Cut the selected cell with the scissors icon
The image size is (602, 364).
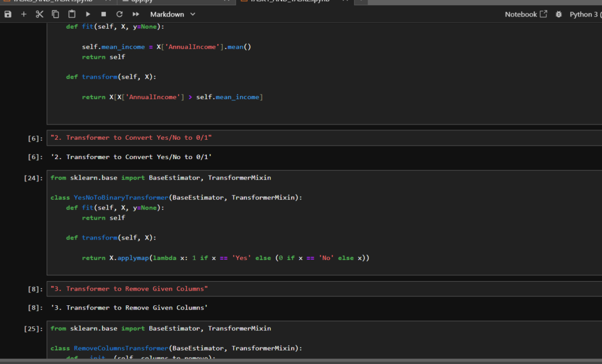point(39,14)
